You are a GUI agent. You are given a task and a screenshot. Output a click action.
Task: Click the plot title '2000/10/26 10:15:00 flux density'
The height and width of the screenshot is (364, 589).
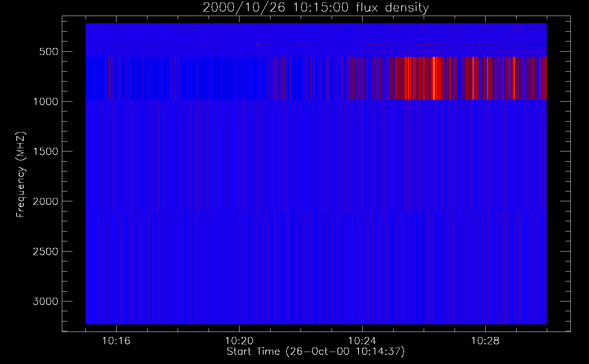coord(316,8)
